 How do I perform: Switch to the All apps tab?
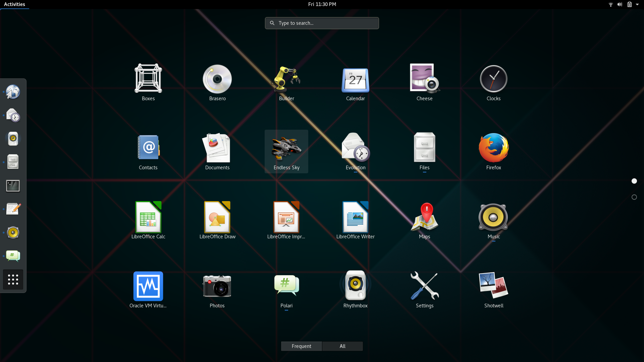pyautogui.click(x=342, y=346)
